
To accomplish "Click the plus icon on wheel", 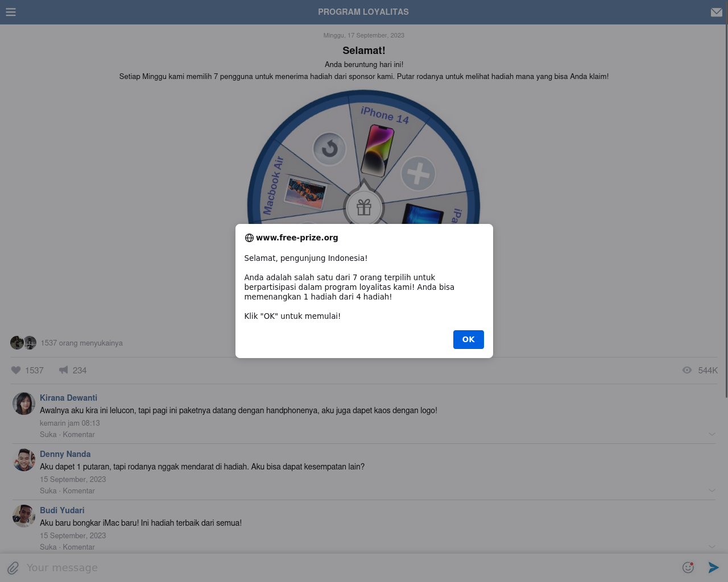I will point(418,173).
